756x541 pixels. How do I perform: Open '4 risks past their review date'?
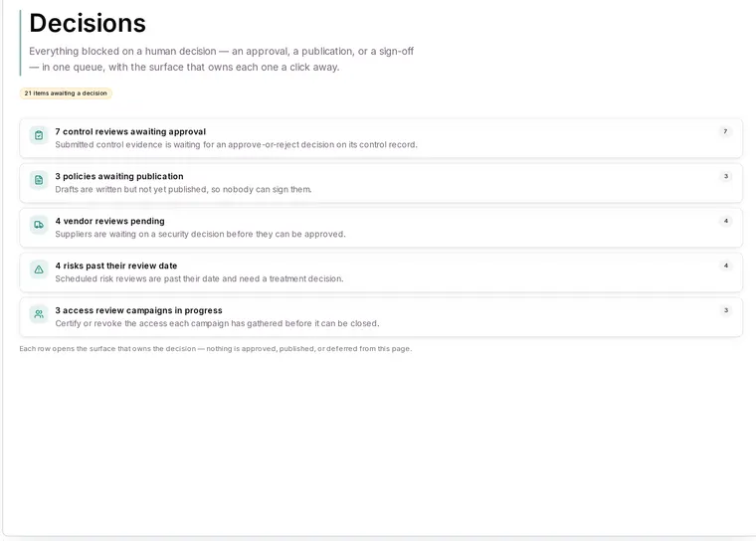point(381,272)
